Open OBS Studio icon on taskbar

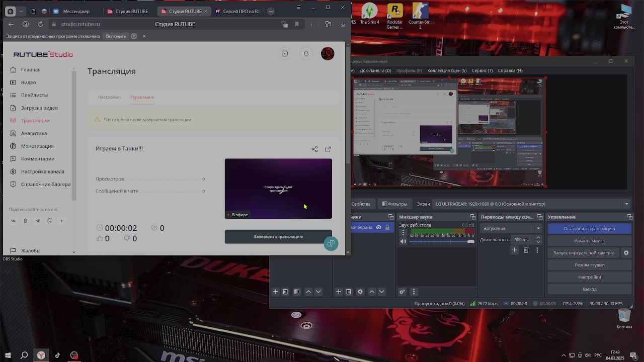click(x=74, y=355)
